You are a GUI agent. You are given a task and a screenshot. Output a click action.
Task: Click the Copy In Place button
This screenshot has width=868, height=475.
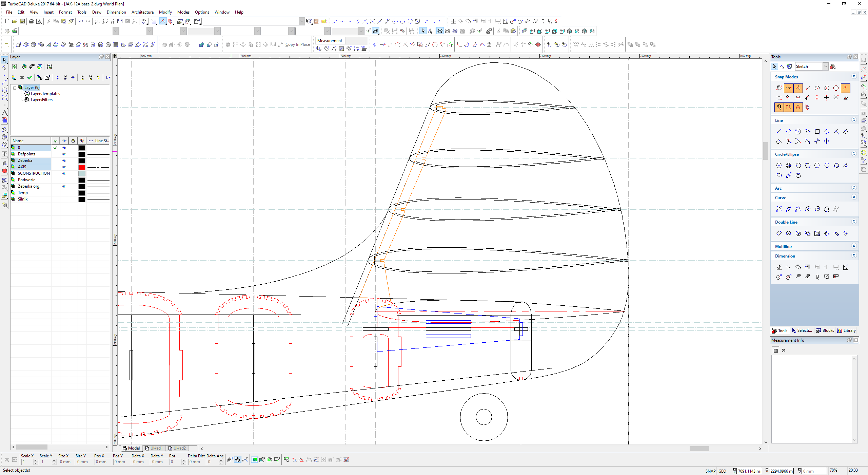point(297,44)
